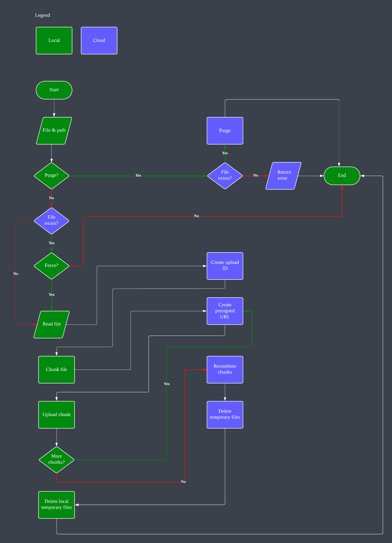Viewport: 392px width, 543px height.
Task: Select the green File exists? diamond
Action: click(51, 220)
